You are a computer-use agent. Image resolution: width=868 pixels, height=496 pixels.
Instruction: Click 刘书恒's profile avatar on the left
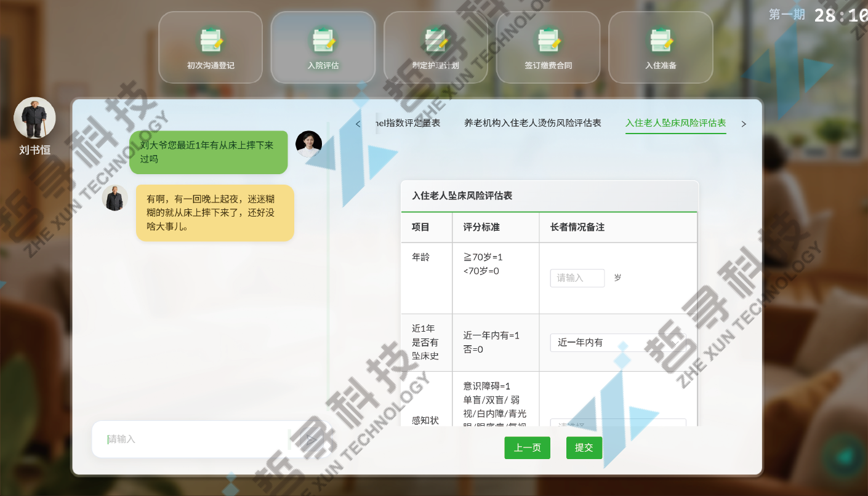34,118
